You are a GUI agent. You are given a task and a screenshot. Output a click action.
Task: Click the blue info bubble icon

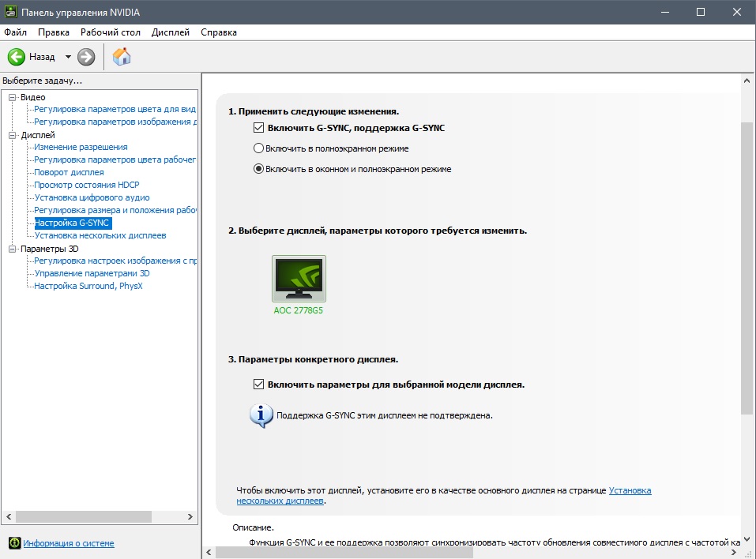(x=261, y=415)
